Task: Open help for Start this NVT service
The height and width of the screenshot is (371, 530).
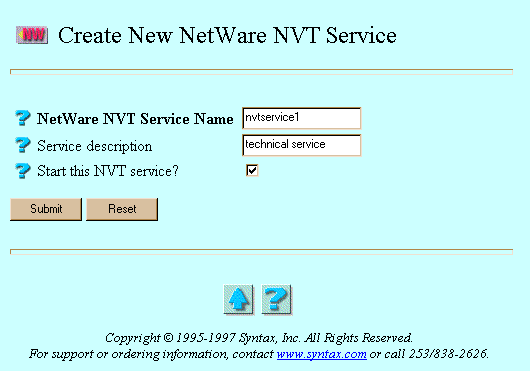Action: coord(23,171)
